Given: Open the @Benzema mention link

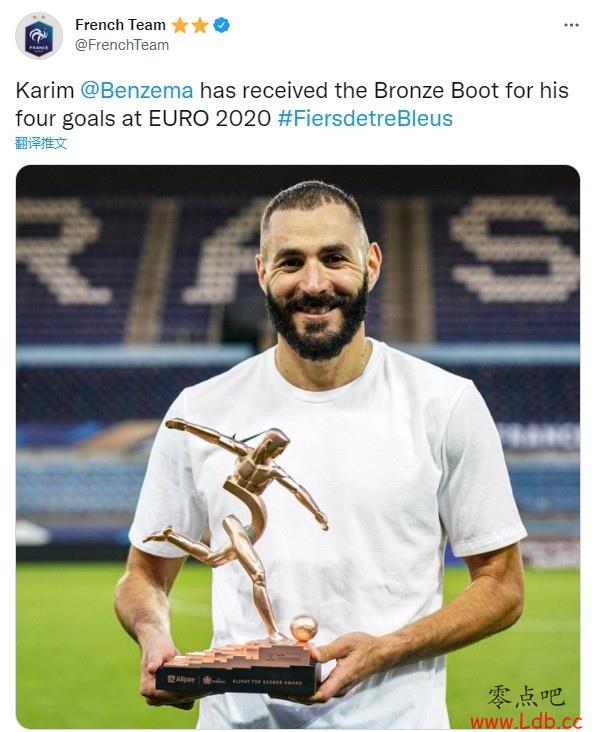Looking at the screenshot, I should pos(137,91).
